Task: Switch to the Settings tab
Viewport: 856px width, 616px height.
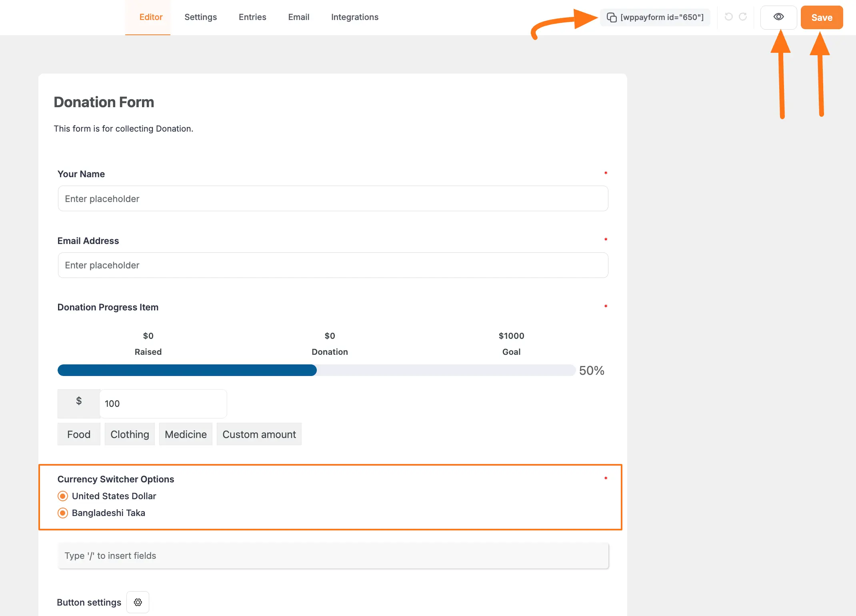Action: (x=200, y=17)
